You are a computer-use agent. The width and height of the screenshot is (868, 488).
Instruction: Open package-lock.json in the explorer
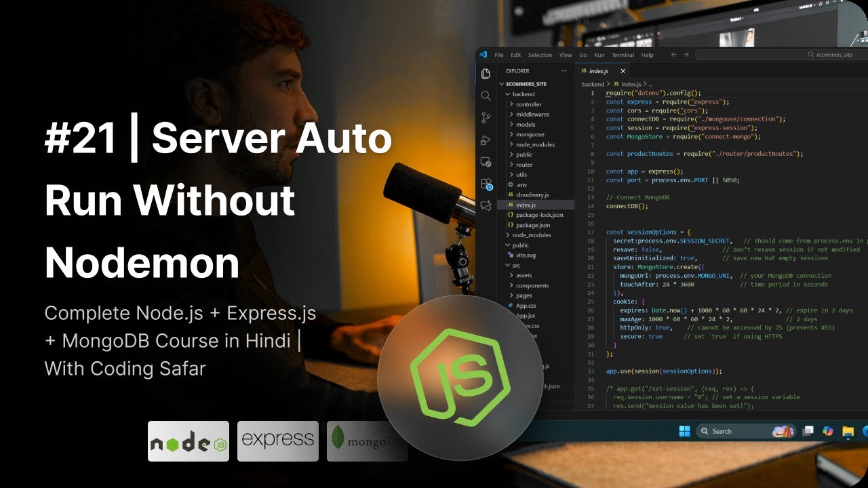click(x=537, y=215)
